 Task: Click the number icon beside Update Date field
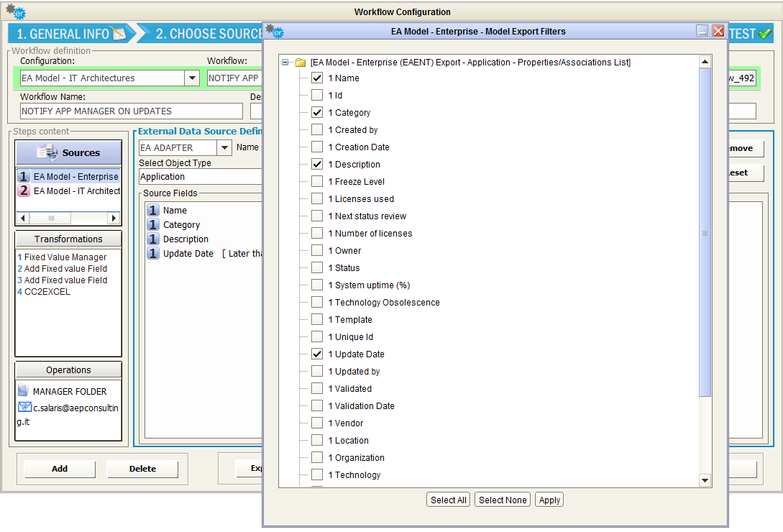click(x=153, y=254)
